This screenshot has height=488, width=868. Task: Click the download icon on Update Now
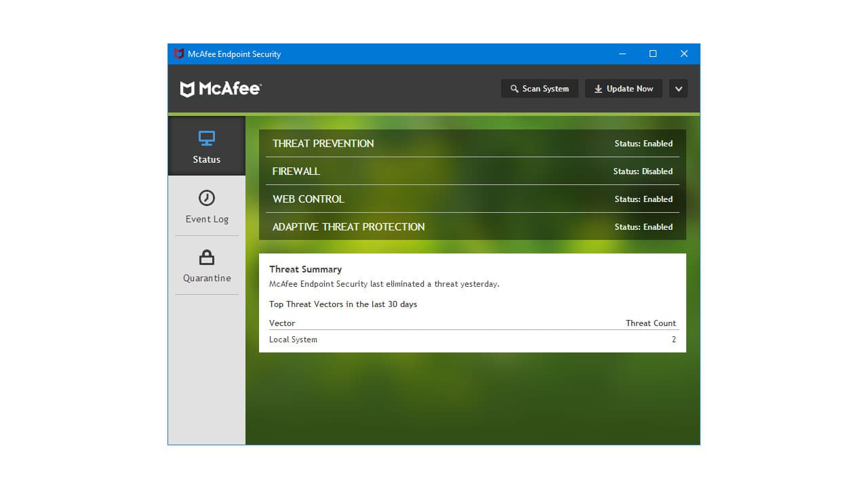click(598, 88)
